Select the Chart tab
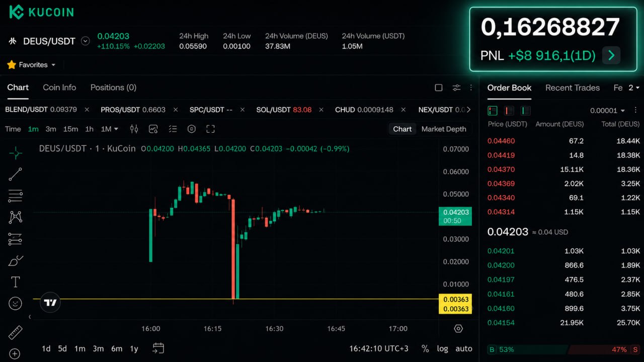Screen dimensions: 644x362 (x=18, y=87)
